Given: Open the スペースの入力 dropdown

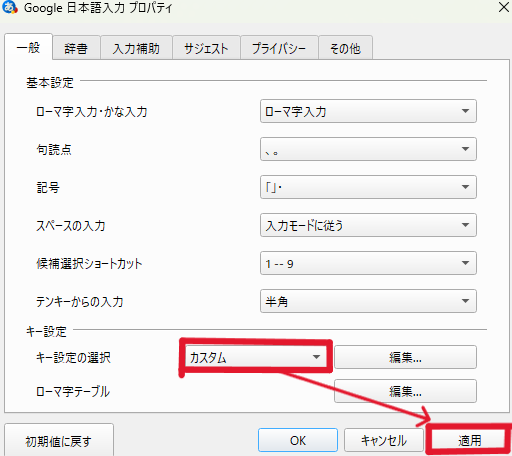Looking at the screenshot, I should (x=368, y=225).
